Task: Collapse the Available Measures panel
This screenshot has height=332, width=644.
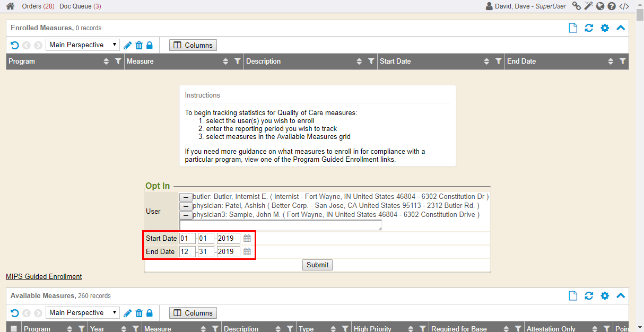Action: coord(621,296)
